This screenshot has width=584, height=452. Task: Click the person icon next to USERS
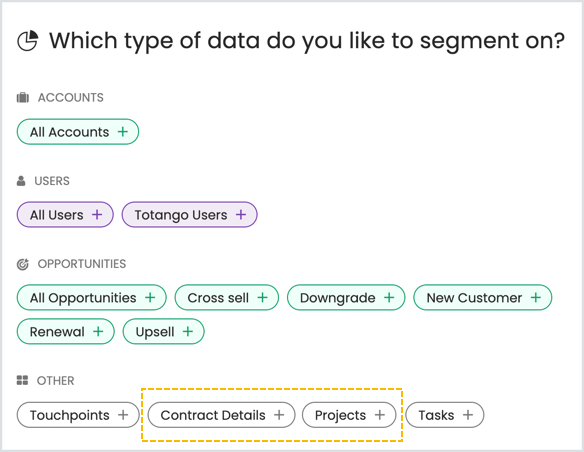pos(21,181)
